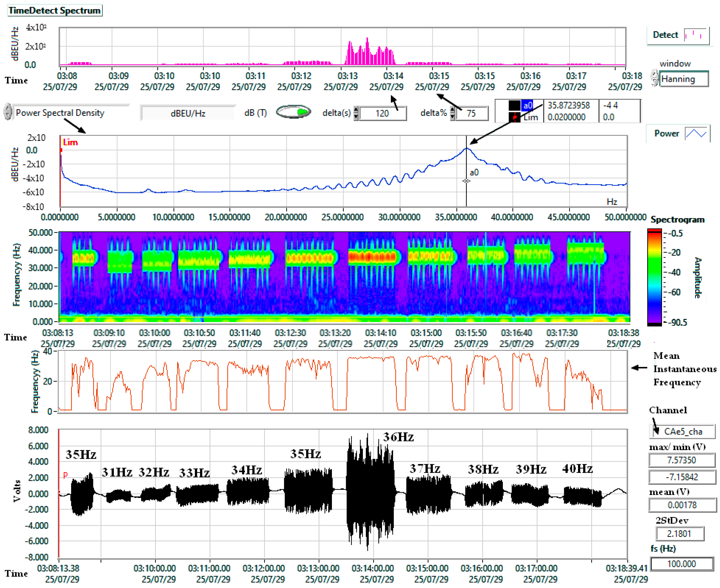Click the red Lim marker in spectrum

point(70,143)
